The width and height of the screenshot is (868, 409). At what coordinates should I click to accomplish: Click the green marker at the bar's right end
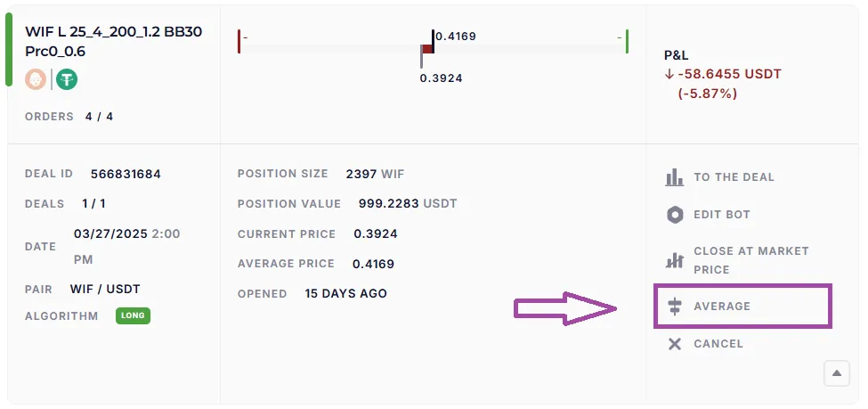(x=627, y=41)
